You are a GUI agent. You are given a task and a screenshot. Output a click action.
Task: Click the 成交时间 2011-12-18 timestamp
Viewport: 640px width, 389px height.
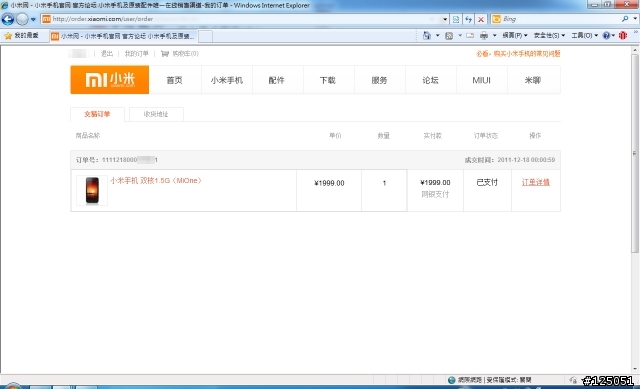pyautogui.click(x=510, y=160)
